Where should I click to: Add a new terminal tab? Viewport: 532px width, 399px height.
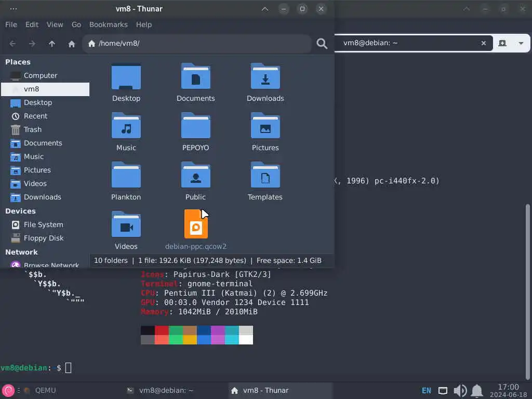click(x=502, y=43)
